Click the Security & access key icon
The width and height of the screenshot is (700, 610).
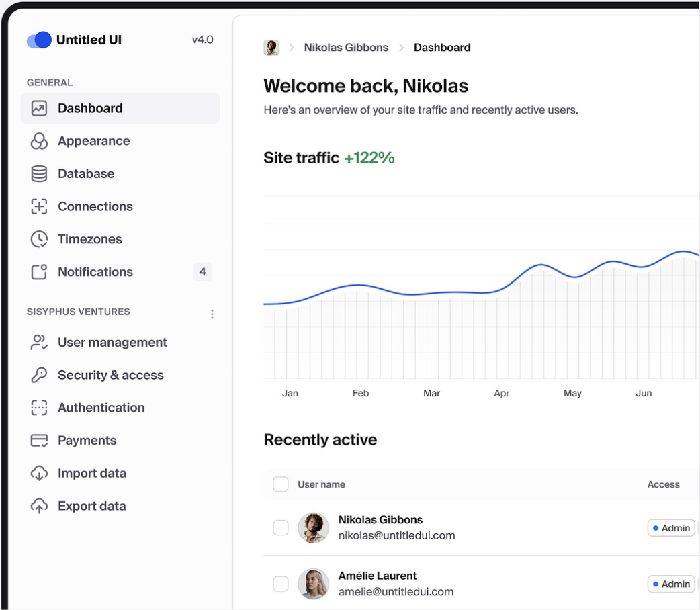(x=39, y=375)
